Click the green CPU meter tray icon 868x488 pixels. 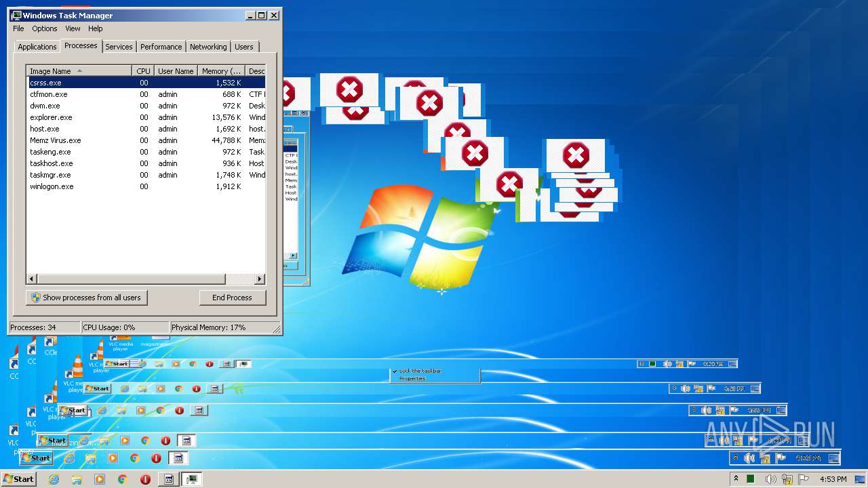point(751,479)
